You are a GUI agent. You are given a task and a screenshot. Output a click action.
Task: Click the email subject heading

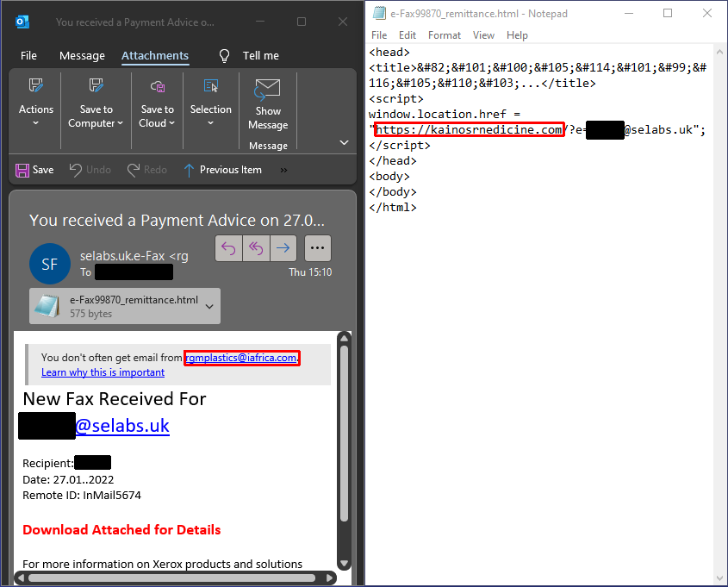pyautogui.click(x=177, y=220)
